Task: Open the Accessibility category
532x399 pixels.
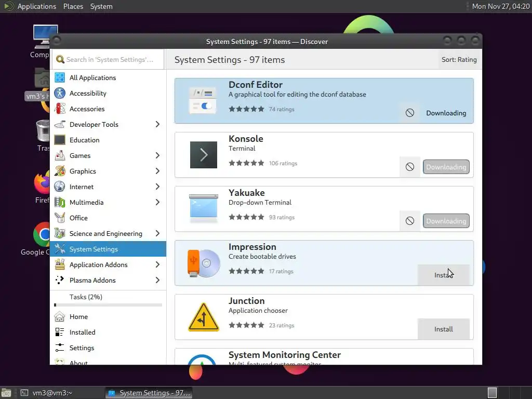Action: 108,94
